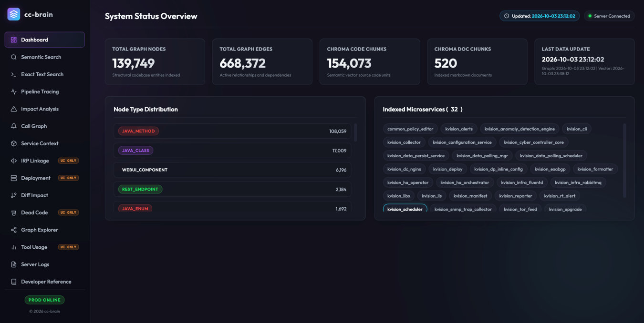The image size is (644, 323).
Task: Open Developer Reference docs
Action: pos(45,282)
